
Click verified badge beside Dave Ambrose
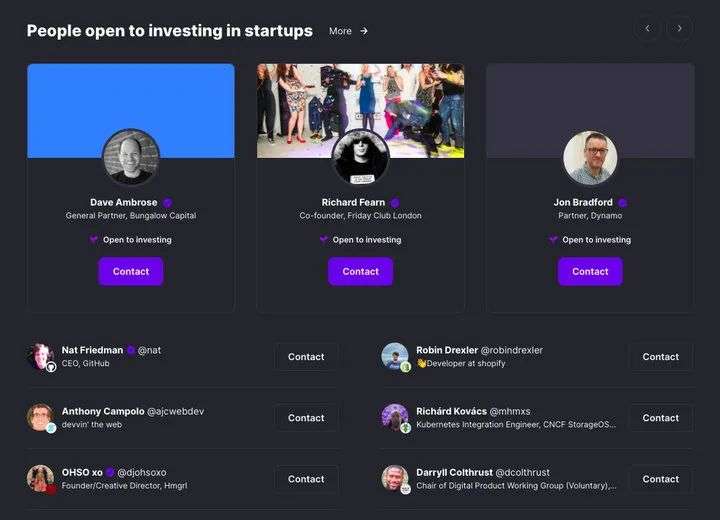[167, 202]
